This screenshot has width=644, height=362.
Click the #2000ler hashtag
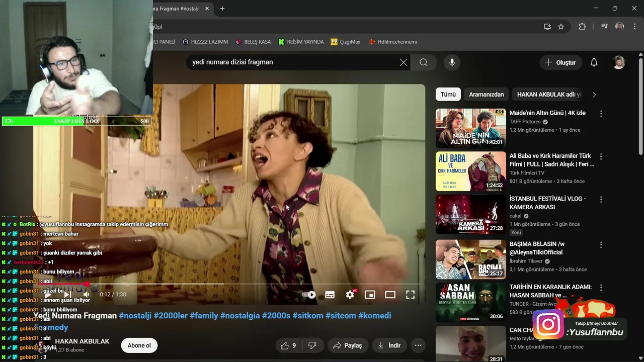pyautogui.click(x=171, y=316)
